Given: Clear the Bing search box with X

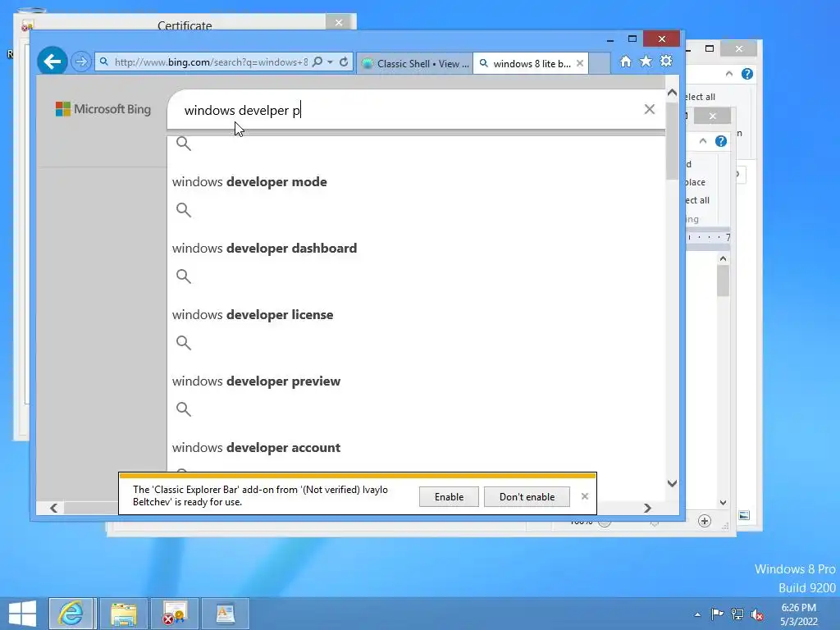Looking at the screenshot, I should (x=650, y=109).
